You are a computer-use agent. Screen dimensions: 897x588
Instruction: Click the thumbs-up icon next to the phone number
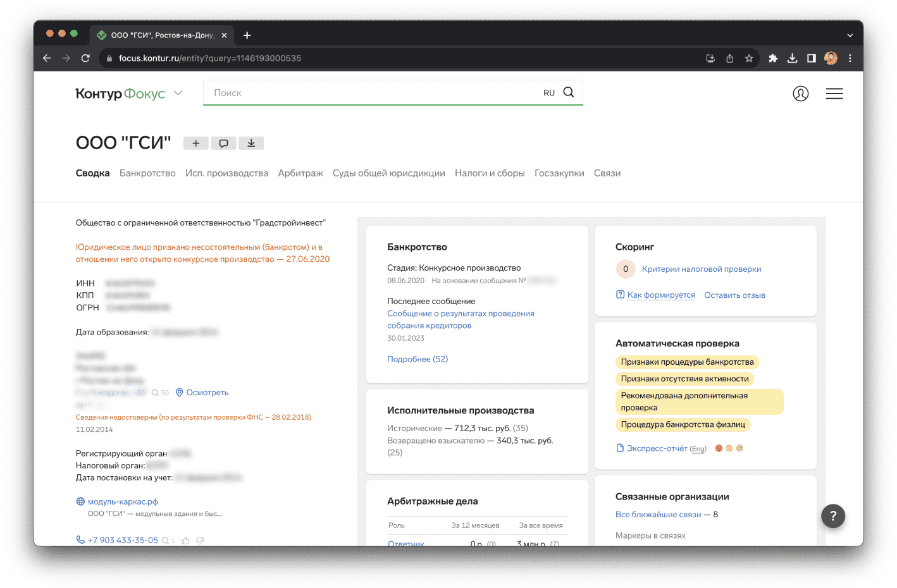(185, 541)
